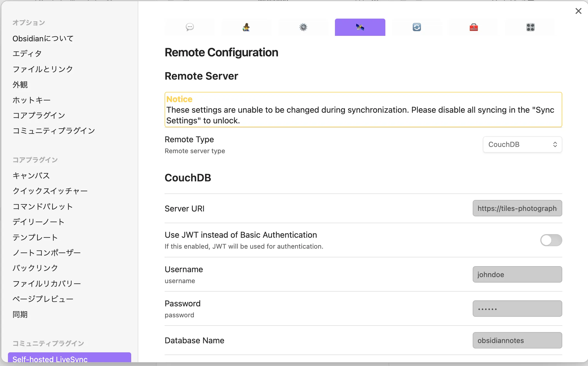Open the control knobs advanced tab
This screenshot has width=588, height=366.
(530, 27)
